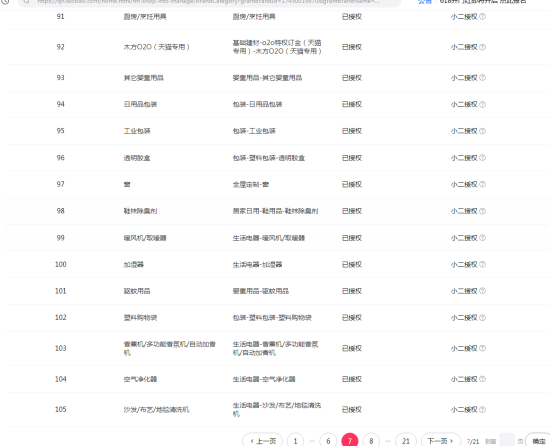Viewport: 550px width, 446px height.
Task: Open help tooltip icon for row 97
Action: pos(482,184)
